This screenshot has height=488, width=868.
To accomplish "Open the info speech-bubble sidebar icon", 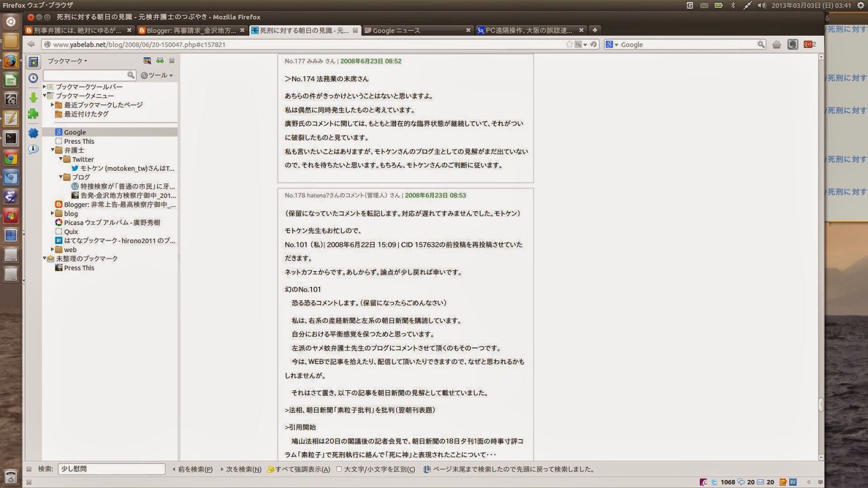I will click(x=34, y=149).
